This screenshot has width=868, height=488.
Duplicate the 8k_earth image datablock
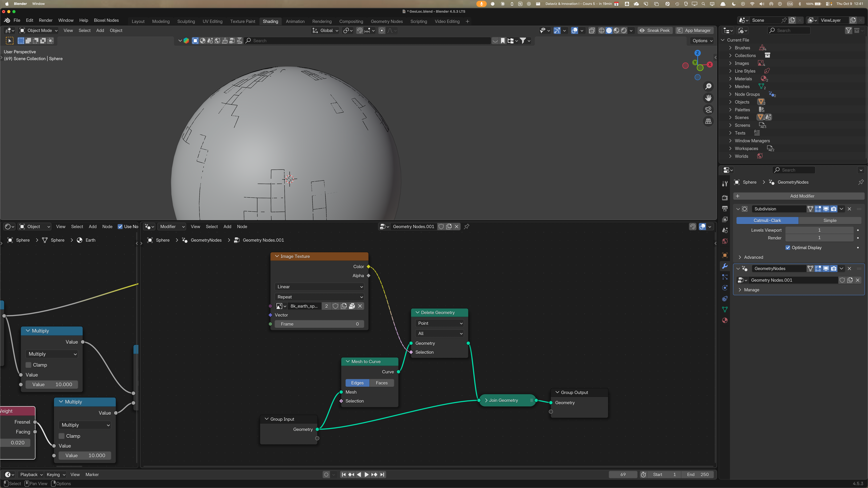pyautogui.click(x=344, y=306)
